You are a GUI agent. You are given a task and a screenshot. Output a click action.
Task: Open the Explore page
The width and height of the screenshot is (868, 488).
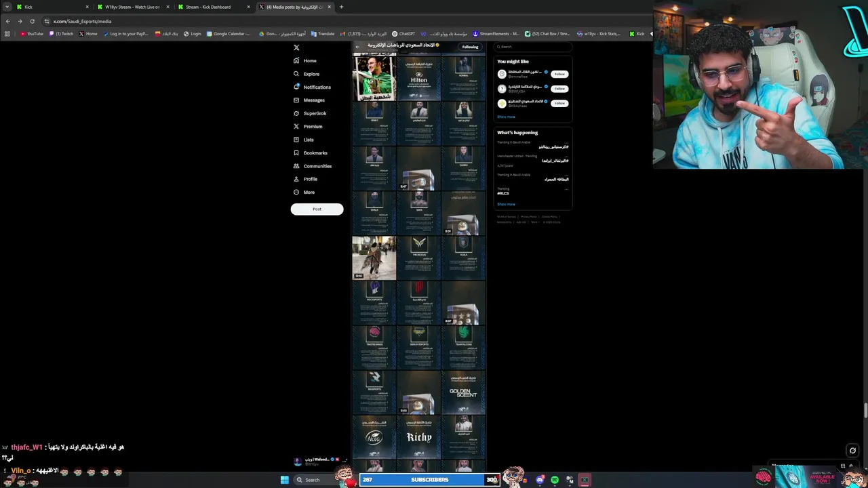pos(307,74)
